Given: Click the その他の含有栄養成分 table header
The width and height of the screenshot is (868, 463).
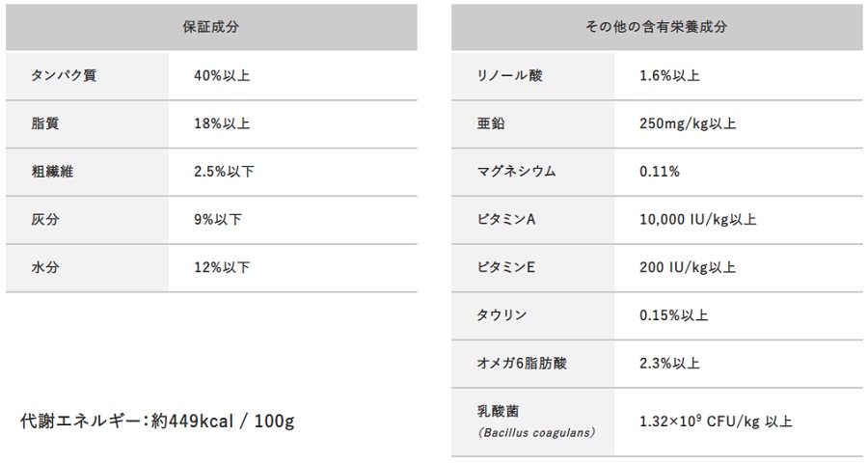Looking at the screenshot, I should [657, 27].
